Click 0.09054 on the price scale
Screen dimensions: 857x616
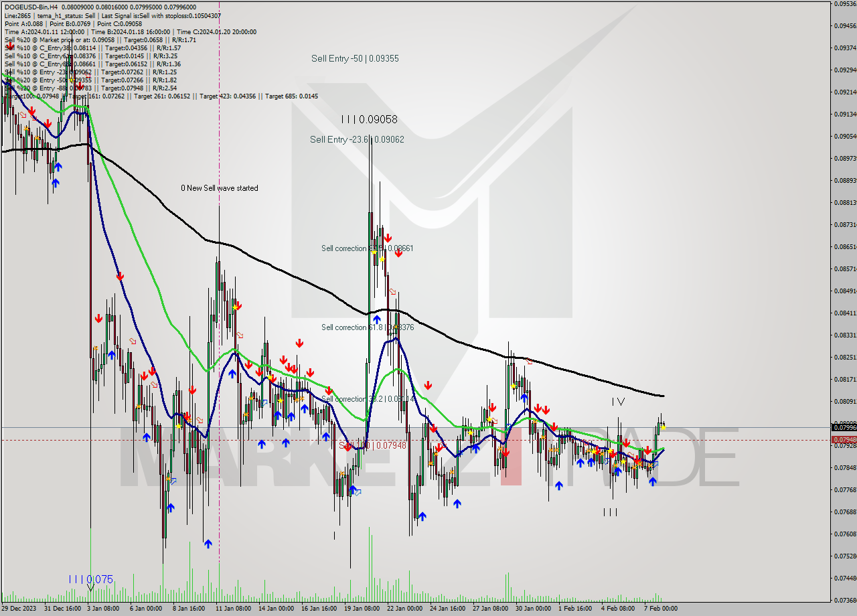(846, 136)
